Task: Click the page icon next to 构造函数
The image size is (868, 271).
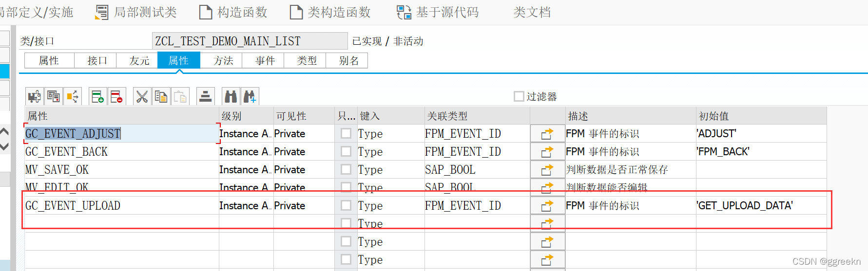Action: pos(206,12)
